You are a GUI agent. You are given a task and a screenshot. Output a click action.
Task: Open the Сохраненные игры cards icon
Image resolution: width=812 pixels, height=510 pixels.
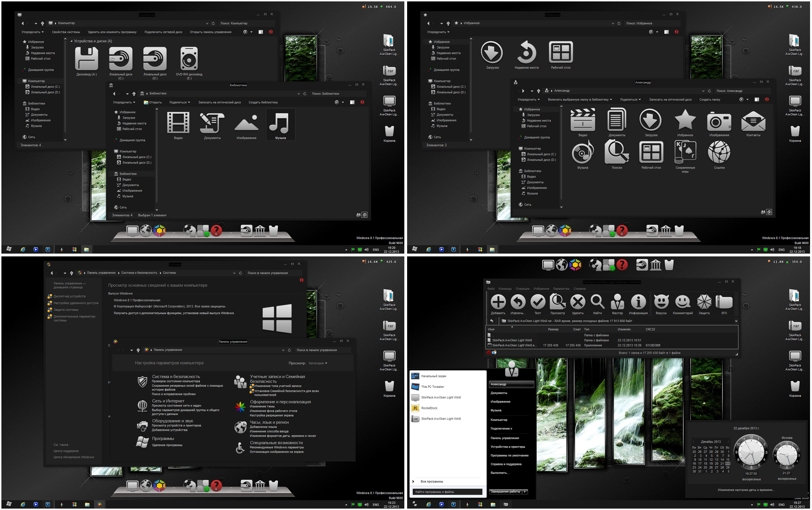[685, 157]
